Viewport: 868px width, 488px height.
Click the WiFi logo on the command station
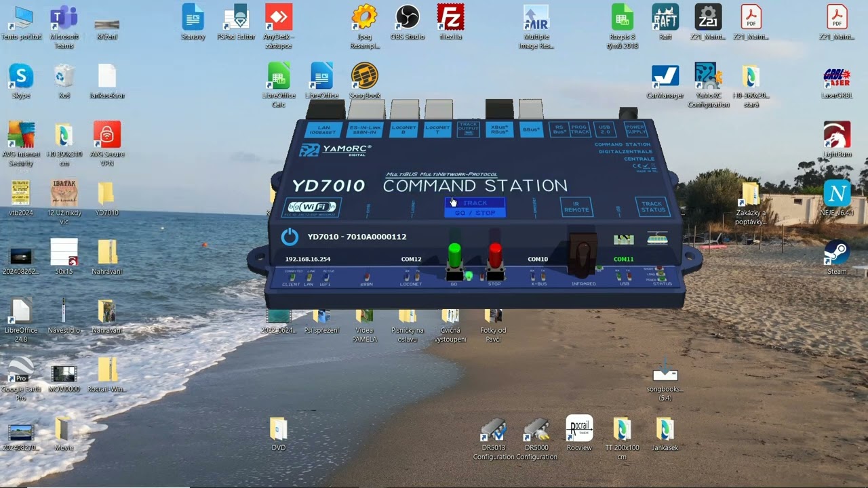[x=311, y=207]
